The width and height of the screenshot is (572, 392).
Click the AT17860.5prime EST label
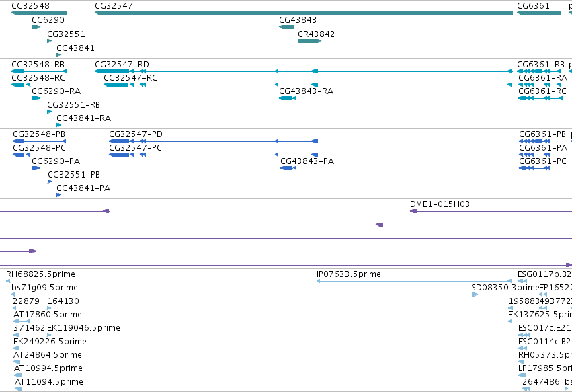point(48,315)
